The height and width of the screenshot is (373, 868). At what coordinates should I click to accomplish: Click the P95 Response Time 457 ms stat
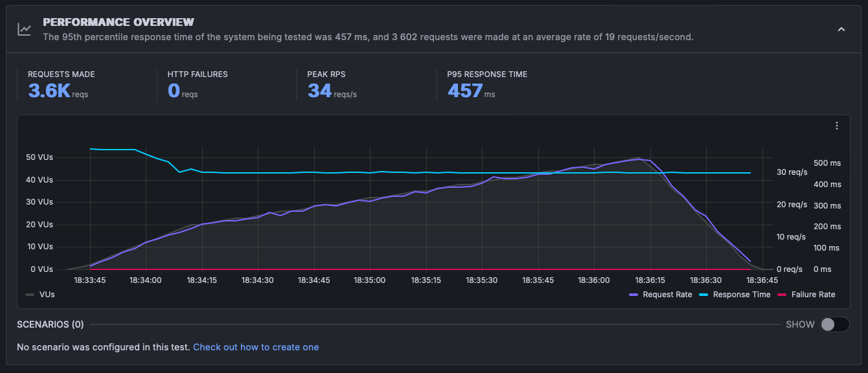(x=464, y=91)
